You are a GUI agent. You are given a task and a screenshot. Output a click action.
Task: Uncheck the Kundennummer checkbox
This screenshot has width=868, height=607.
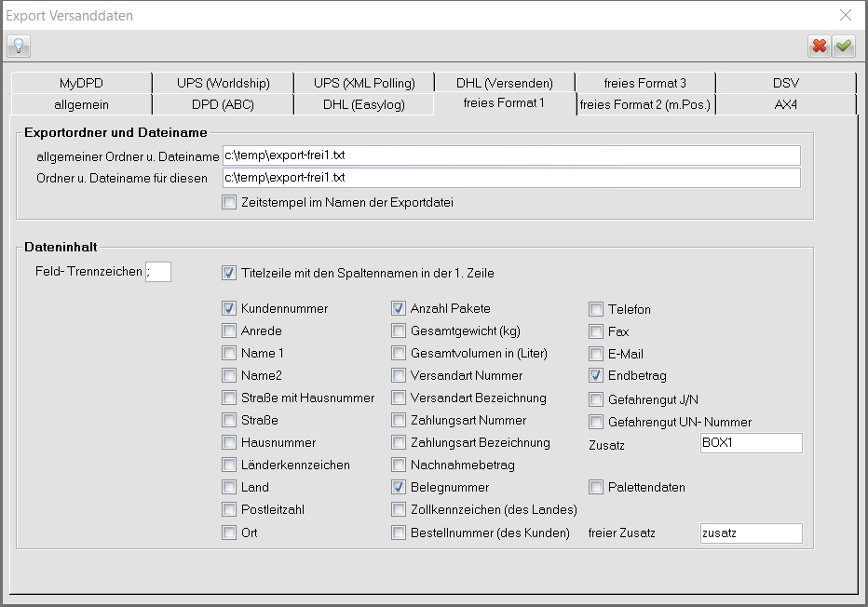click(x=229, y=308)
